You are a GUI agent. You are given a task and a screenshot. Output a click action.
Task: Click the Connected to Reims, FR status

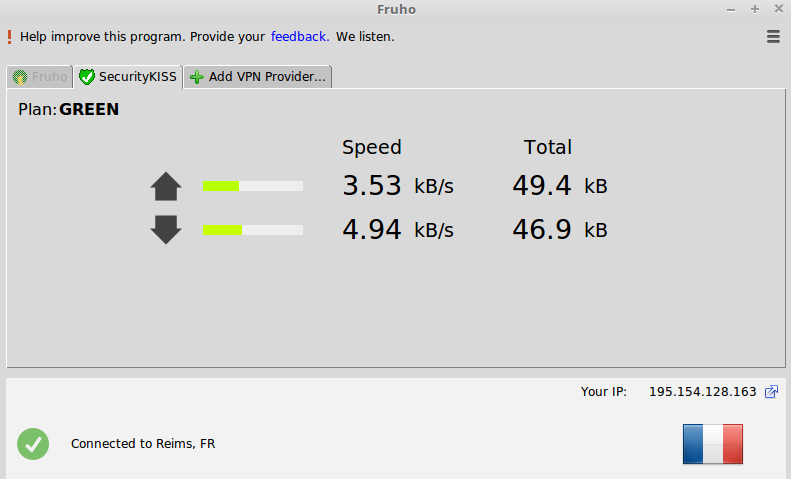click(x=143, y=443)
